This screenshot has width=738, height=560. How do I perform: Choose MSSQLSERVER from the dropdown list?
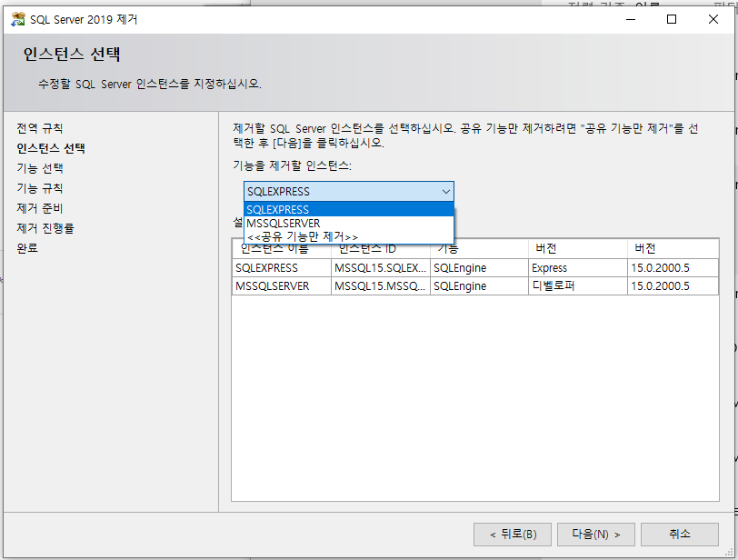pos(349,223)
